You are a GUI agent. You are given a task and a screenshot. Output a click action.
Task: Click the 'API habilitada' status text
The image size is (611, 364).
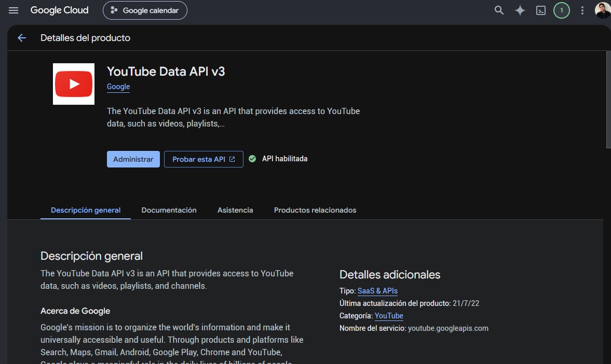click(285, 159)
